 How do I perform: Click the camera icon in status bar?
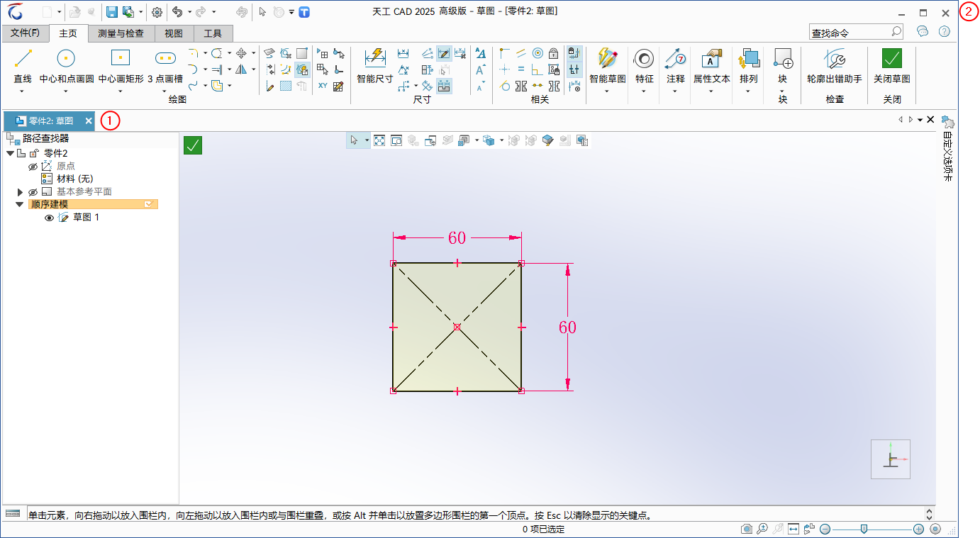coord(747,529)
